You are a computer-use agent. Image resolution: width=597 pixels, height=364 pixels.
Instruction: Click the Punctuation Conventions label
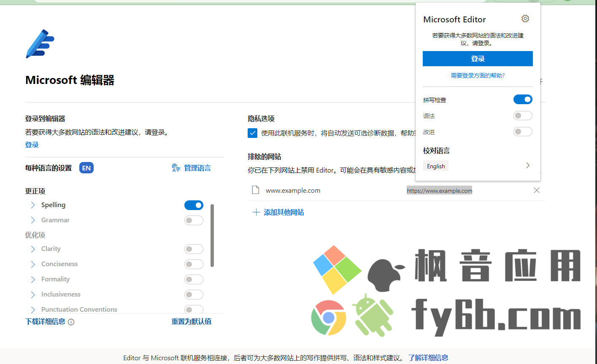[x=79, y=310]
